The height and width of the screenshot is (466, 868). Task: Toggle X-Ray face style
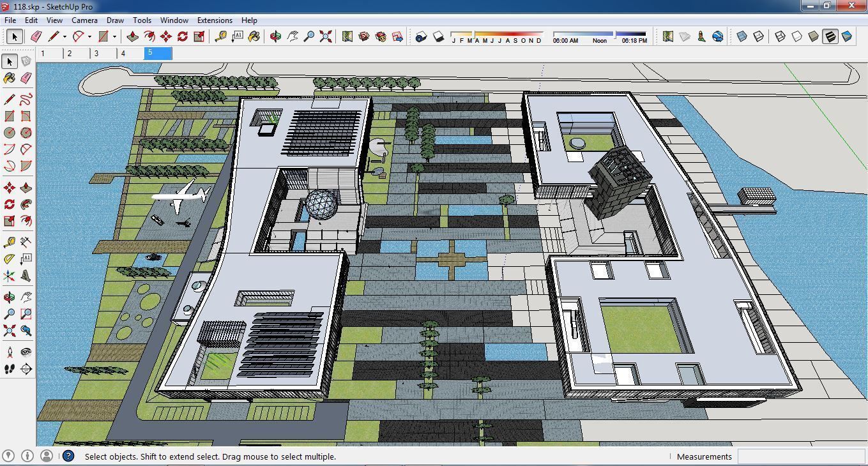coord(742,36)
